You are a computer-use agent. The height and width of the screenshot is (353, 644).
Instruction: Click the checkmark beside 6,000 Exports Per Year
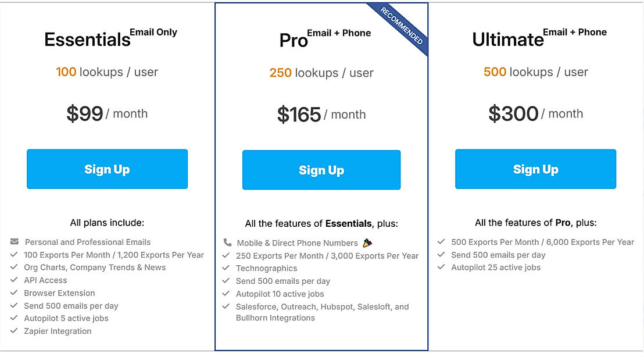click(x=442, y=242)
